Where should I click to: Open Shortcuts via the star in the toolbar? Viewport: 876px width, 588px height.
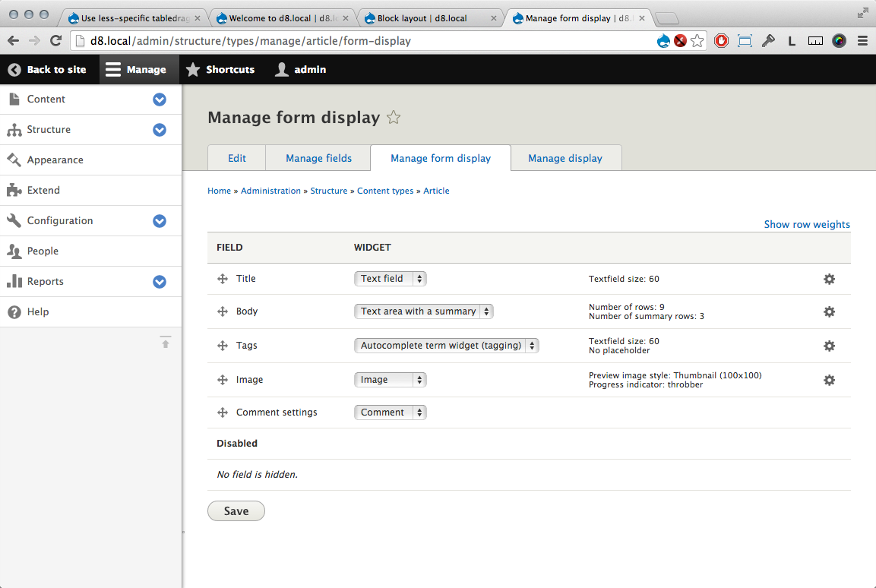click(192, 69)
